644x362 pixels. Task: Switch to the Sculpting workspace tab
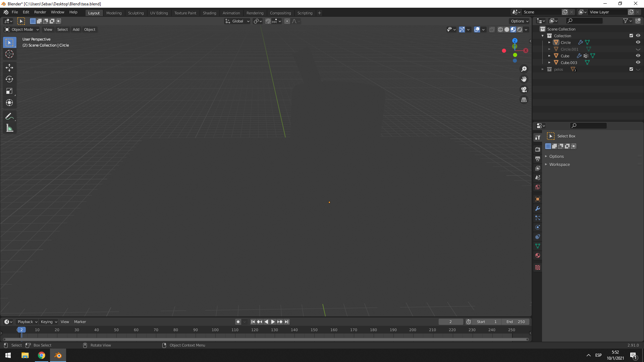(136, 13)
